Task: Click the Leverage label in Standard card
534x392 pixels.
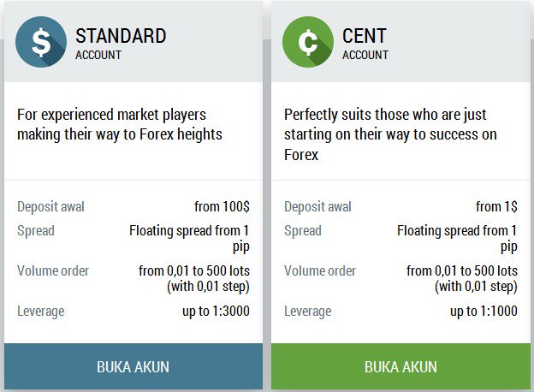Action: [x=41, y=312]
